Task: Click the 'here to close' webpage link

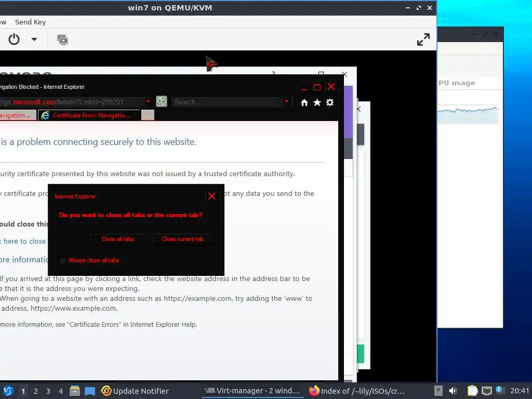Action: (x=23, y=241)
